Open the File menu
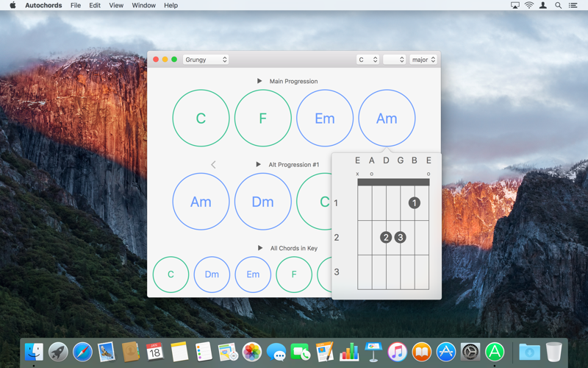This screenshot has height=368, width=588. 76,5
